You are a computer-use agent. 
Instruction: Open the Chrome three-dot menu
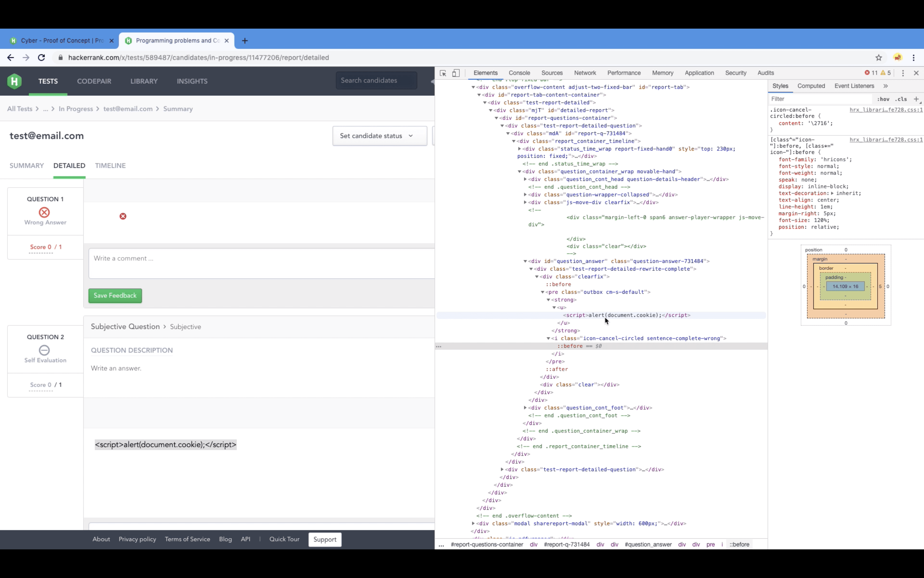click(x=914, y=58)
